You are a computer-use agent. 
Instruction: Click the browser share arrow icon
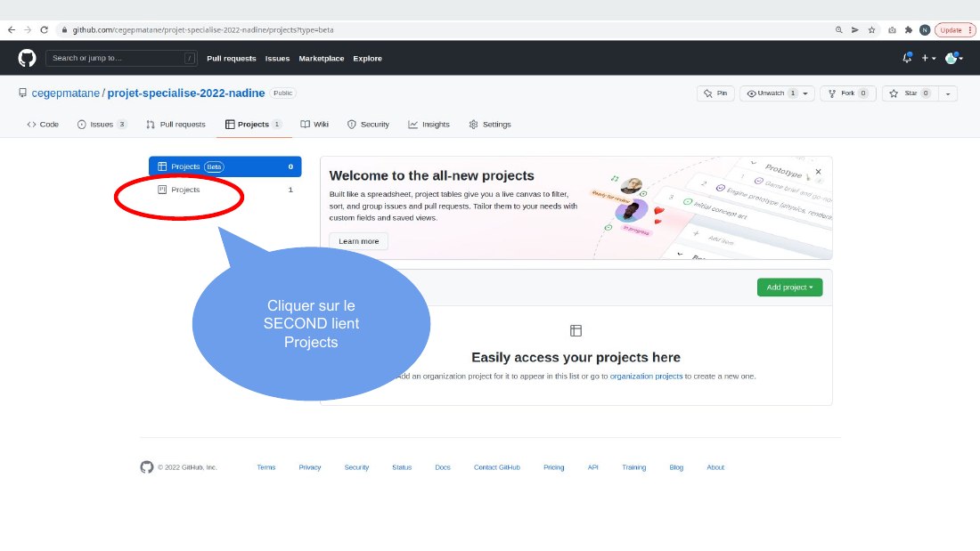(x=855, y=30)
